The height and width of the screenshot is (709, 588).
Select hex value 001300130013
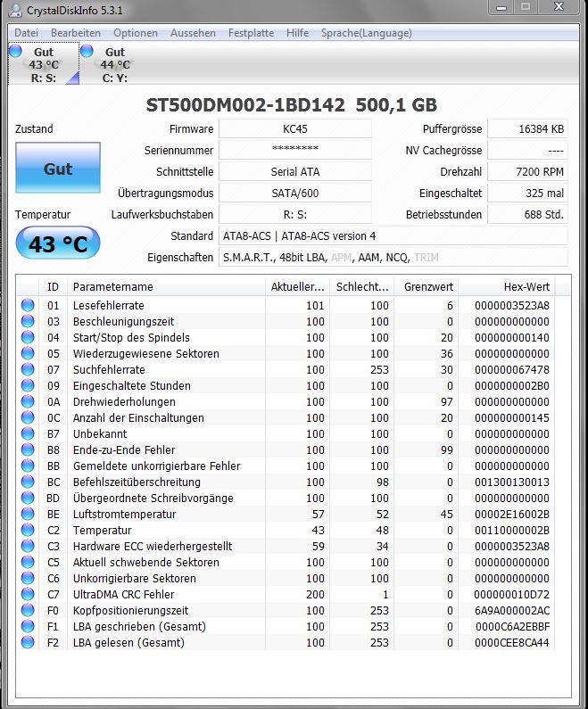512,482
